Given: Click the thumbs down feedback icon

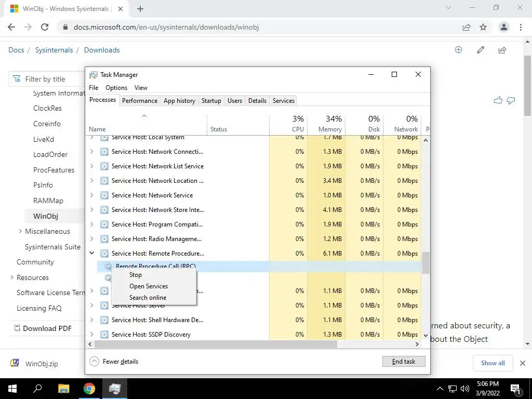Looking at the screenshot, I should [511, 100].
